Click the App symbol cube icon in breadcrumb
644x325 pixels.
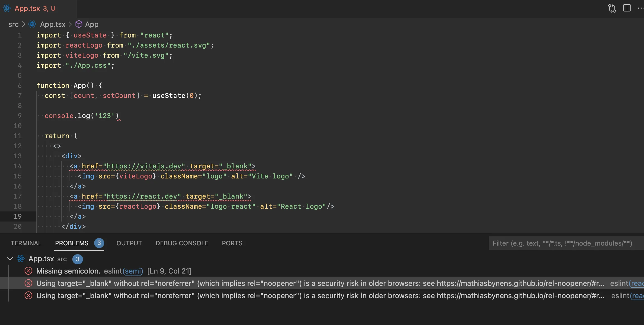(79, 24)
